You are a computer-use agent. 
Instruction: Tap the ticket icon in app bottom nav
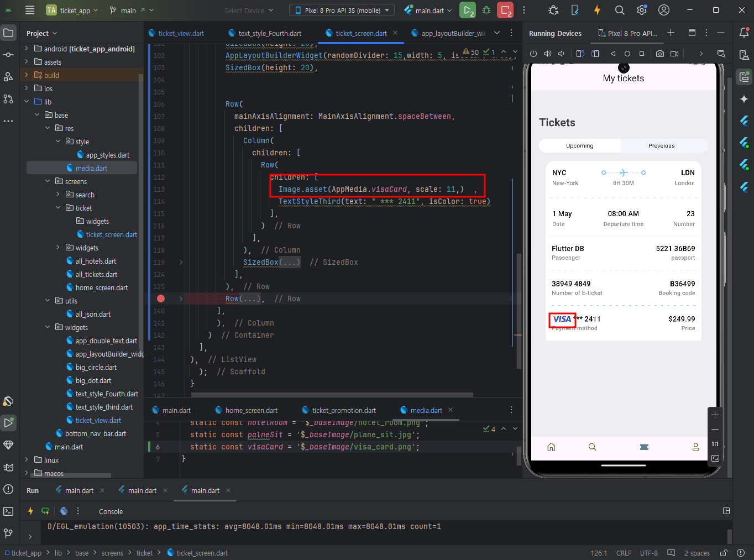[644, 447]
